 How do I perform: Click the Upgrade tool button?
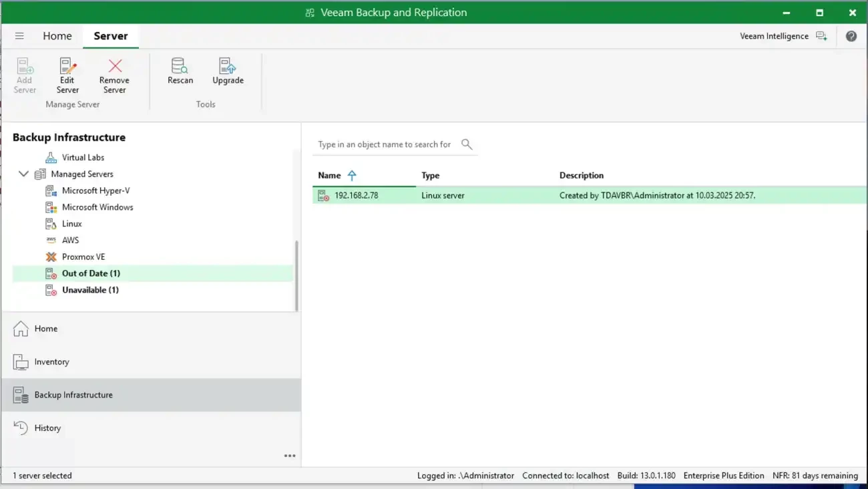(228, 71)
